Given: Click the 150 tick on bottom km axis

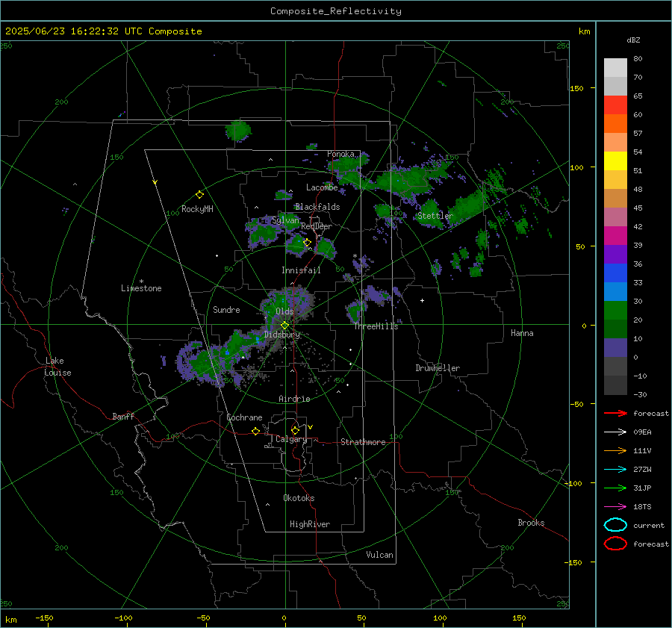Looking at the screenshot, I should pyautogui.click(x=519, y=618).
